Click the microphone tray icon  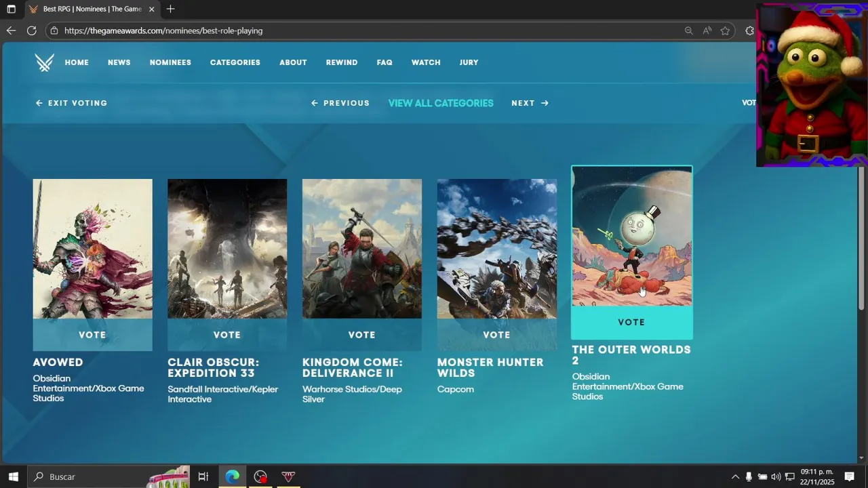tap(749, 476)
